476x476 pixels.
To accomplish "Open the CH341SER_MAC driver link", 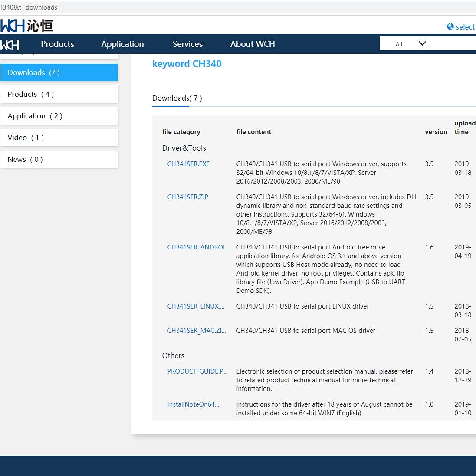I will tap(196, 331).
